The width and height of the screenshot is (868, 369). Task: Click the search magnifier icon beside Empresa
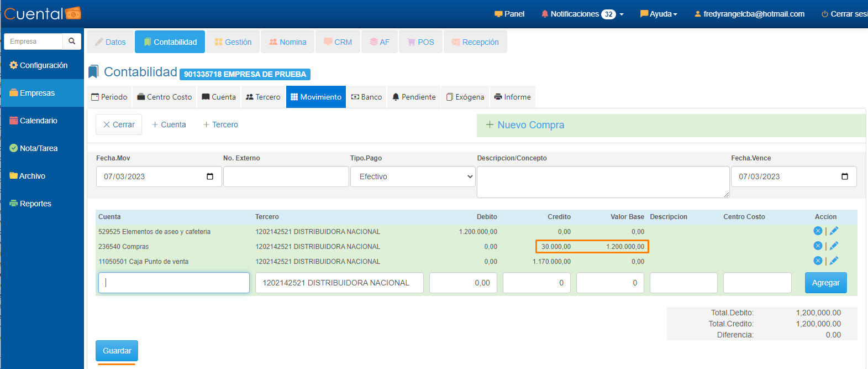pos(72,41)
